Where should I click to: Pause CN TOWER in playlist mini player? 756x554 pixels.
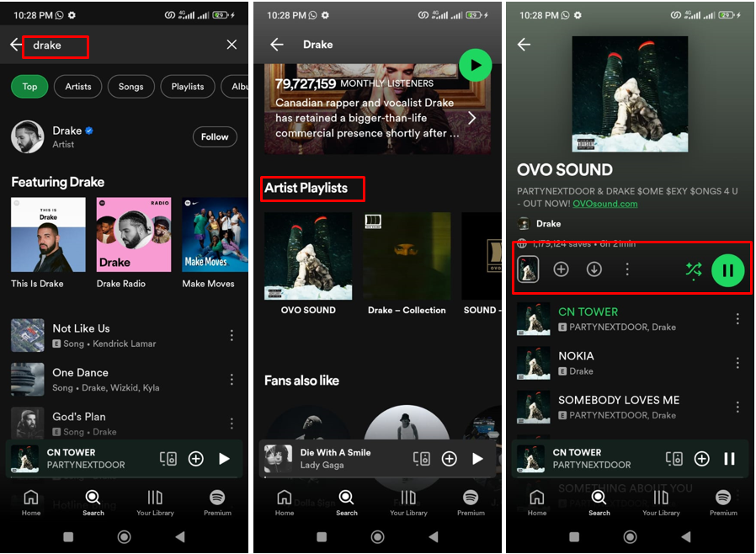730,459
